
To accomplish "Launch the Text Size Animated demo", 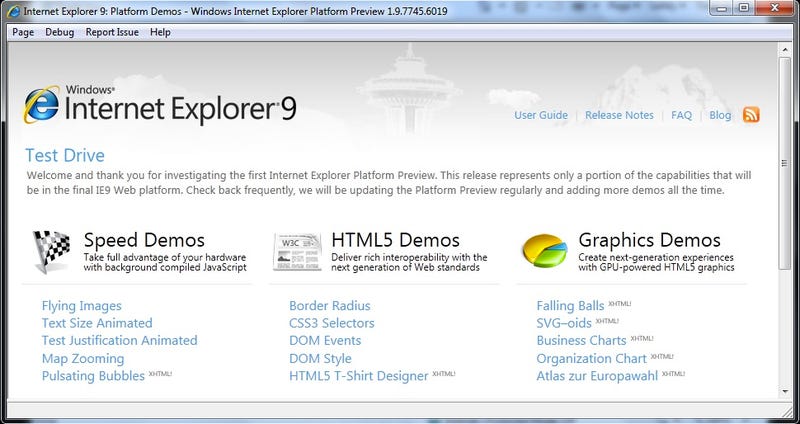I will (x=97, y=323).
